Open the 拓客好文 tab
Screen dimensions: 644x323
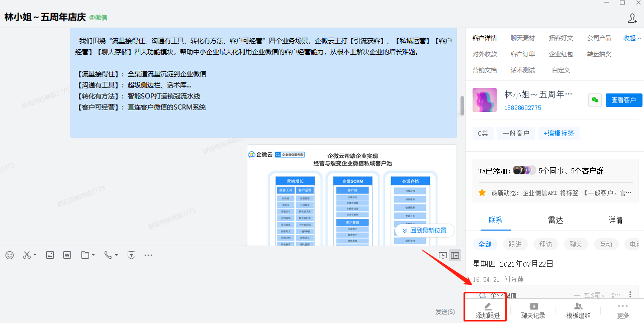561,38
